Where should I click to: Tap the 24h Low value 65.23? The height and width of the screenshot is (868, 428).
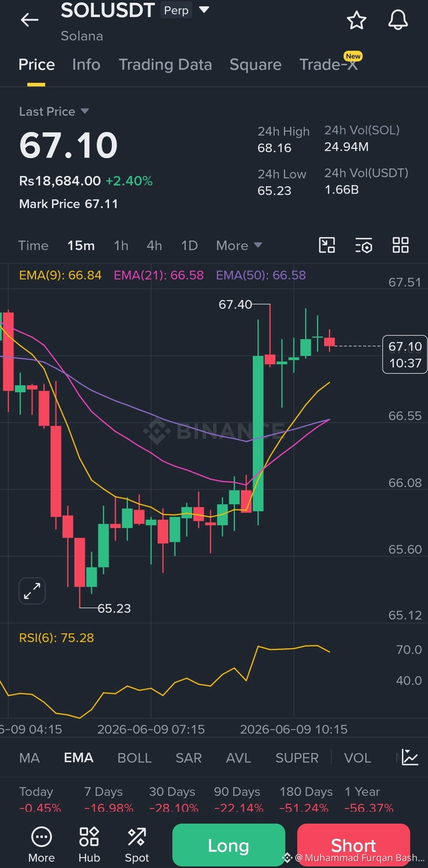coord(274,191)
